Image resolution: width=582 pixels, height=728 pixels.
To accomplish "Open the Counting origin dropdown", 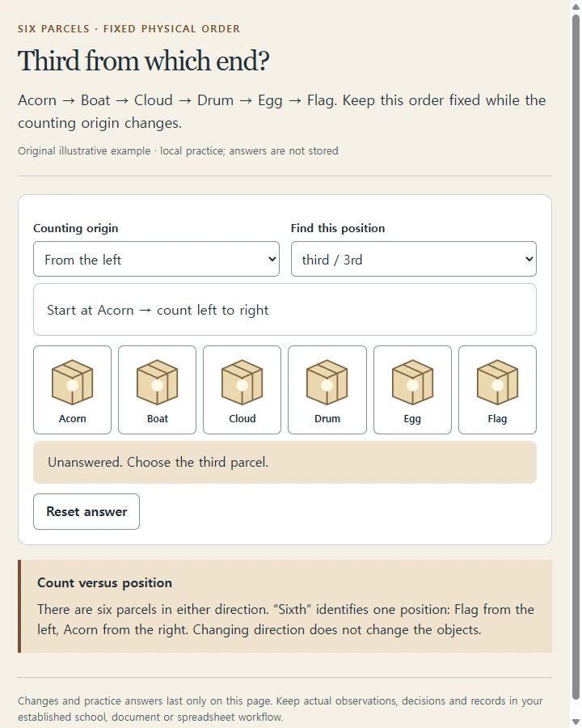I will (156, 259).
